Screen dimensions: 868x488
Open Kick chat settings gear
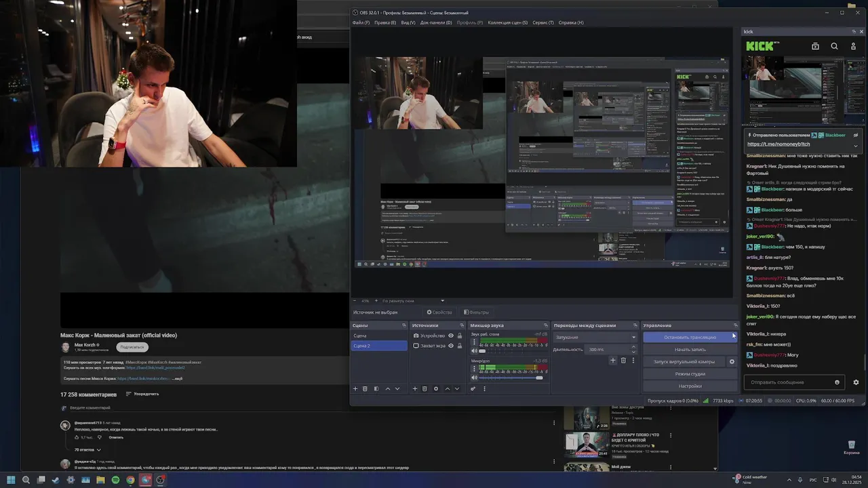coord(856,382)
